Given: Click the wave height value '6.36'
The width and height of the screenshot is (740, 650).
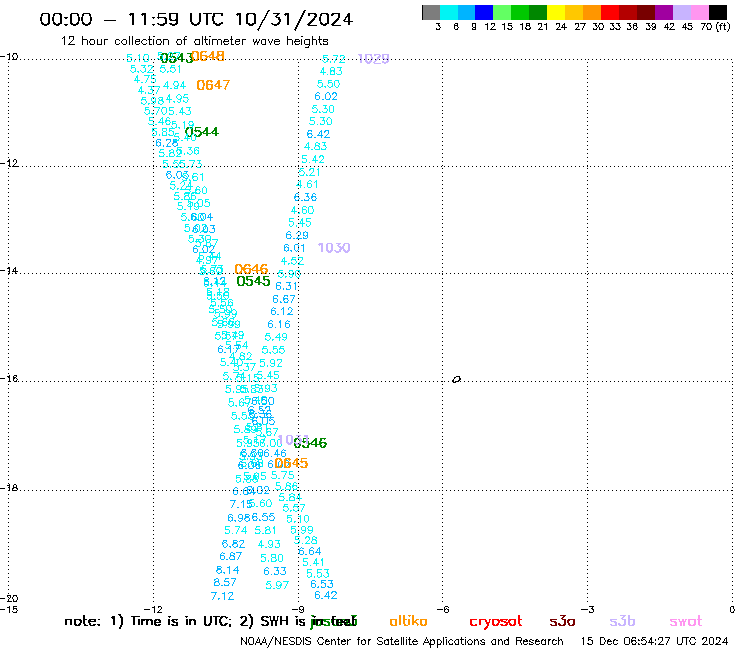Looking at the screenshot, I should pos(305,197).
